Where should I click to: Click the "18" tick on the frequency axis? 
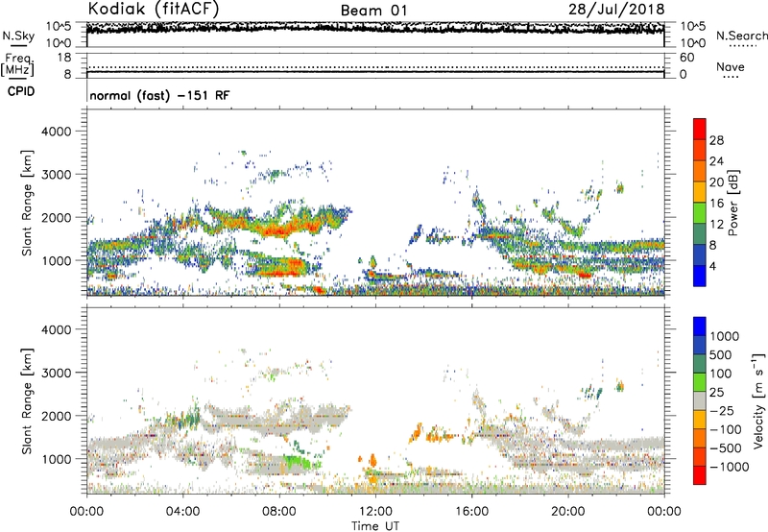pyautogui.click(x=64, y=58)
